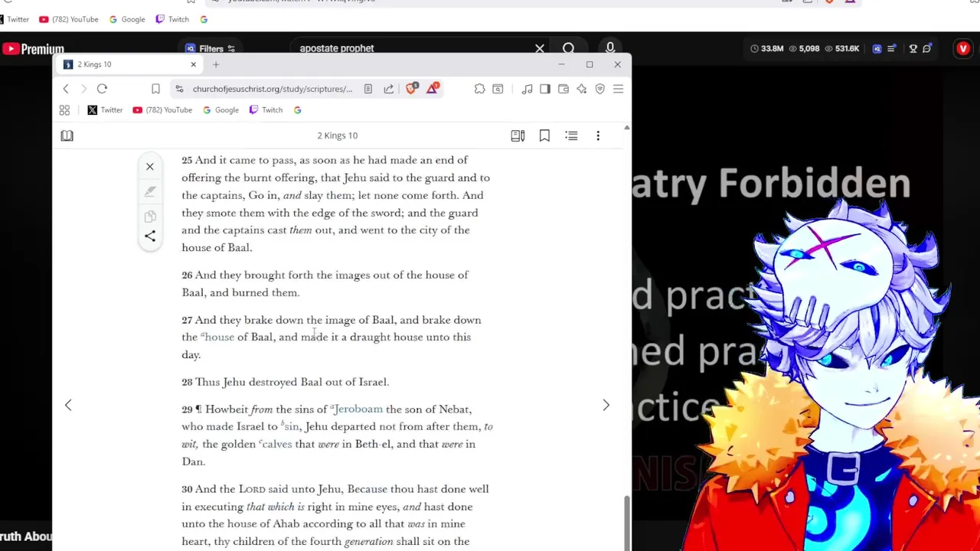Open the extensions puzzle icon
The height and width of the screenshot is (551, 980).
tap(479, 89)
